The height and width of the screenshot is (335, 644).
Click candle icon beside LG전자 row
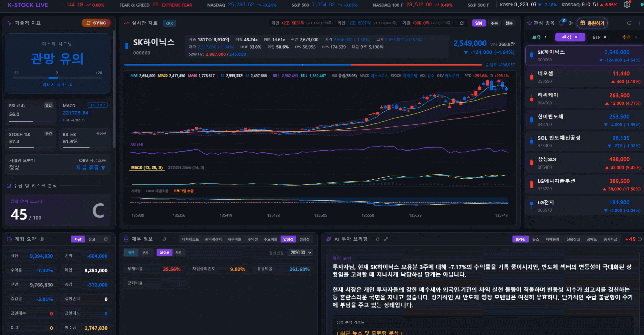[x=531, y=206]
